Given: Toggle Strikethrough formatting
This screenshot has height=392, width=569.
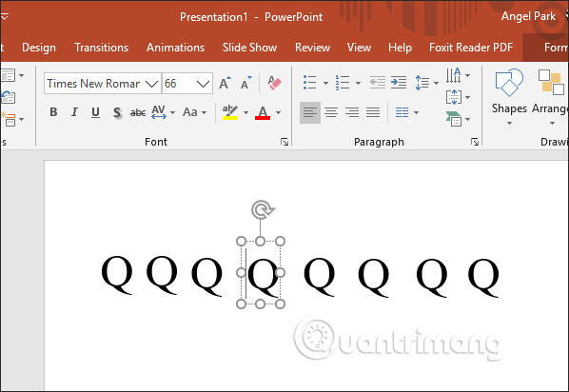Looking at the screenshot, I should [138, 112].
